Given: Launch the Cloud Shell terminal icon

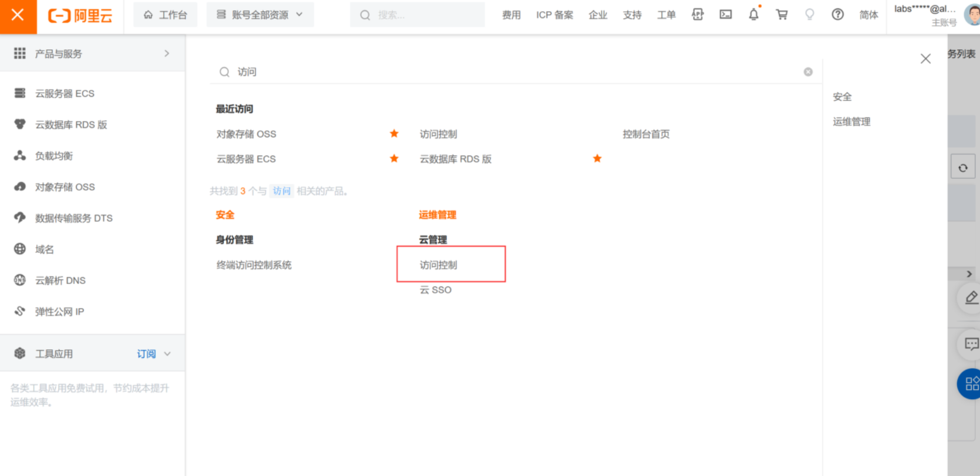Looking at the screenshot, I should click(725, 15).
